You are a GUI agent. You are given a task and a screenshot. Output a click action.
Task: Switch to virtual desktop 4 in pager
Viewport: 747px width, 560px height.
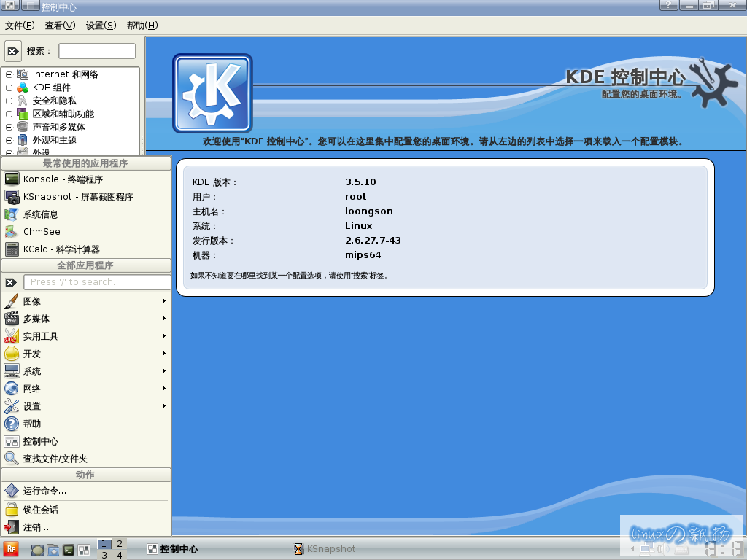tap(119, 555)
